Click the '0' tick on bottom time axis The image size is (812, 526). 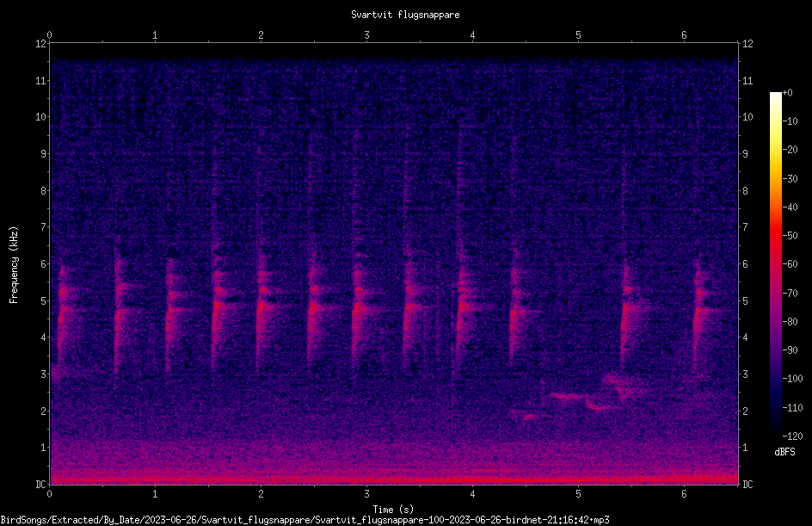click(49, 494)
